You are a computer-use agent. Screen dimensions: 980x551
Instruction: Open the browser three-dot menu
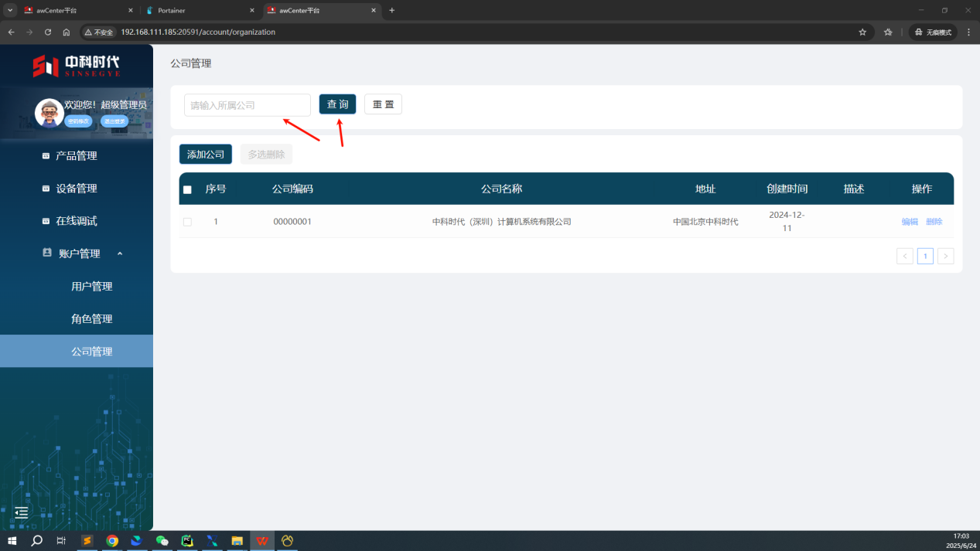pyautogui.click(x=968, y=32)
